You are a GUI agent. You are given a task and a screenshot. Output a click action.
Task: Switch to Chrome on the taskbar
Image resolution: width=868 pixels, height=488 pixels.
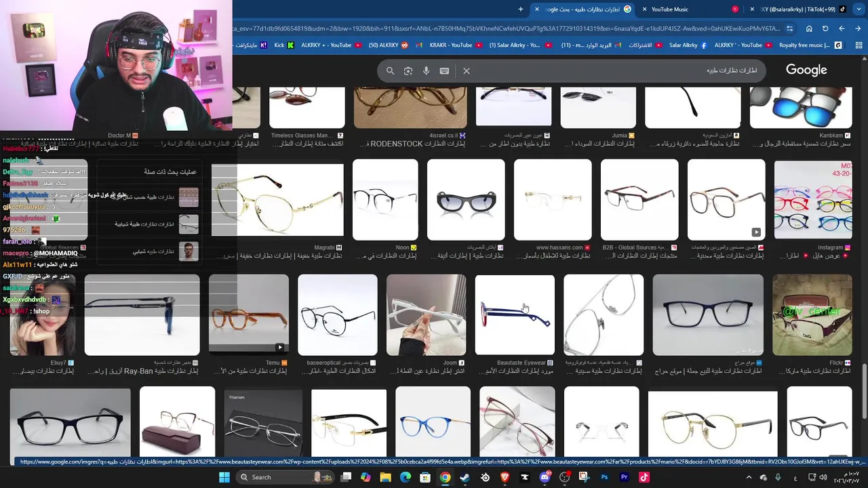pyautogui.click(x=445, y=477)
